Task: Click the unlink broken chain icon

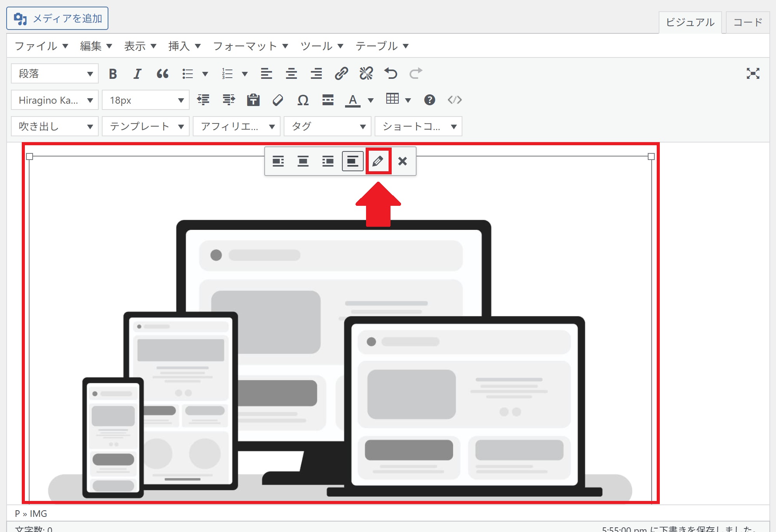Action: click(366, 73)
